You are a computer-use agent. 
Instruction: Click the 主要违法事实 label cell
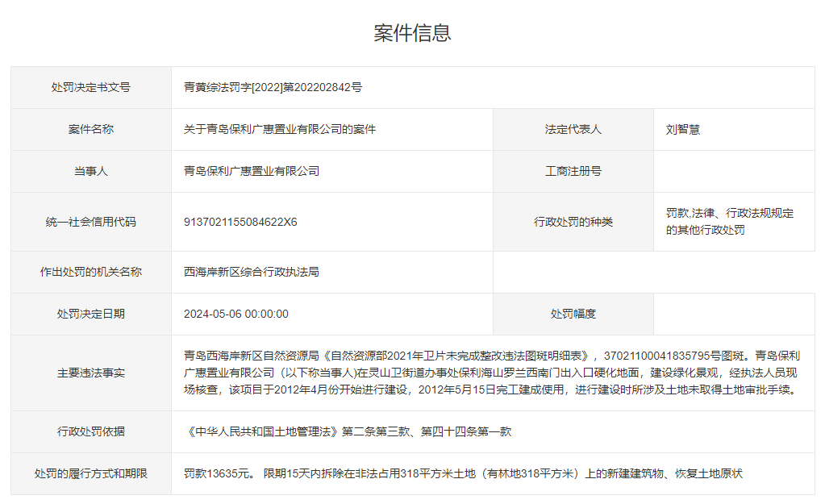click(91, 373)
